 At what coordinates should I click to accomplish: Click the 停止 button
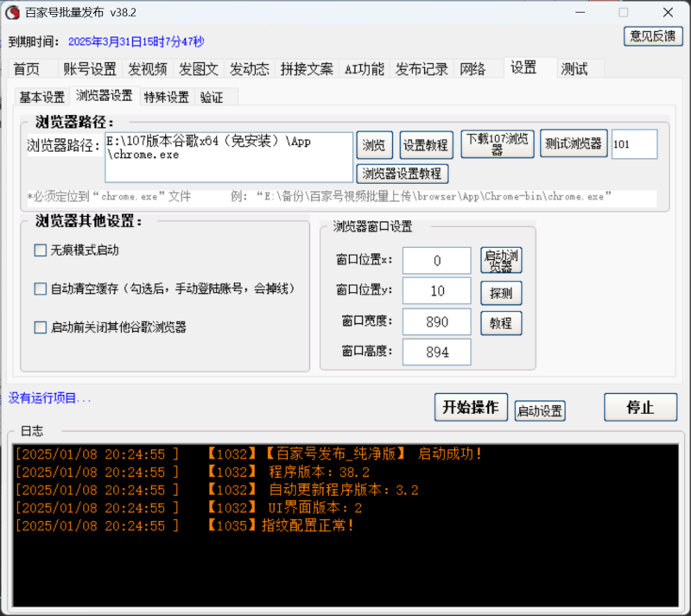pos(640,407)
